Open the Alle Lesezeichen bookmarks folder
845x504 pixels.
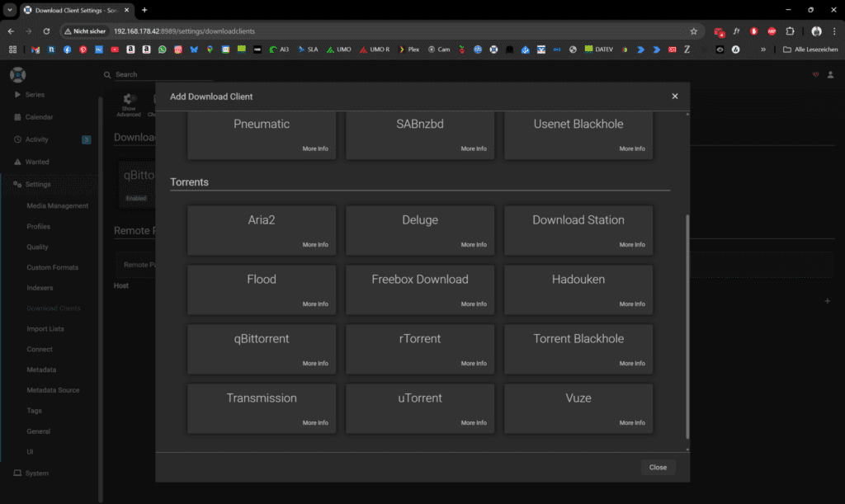pyautogui.click(x=810, y=49)
